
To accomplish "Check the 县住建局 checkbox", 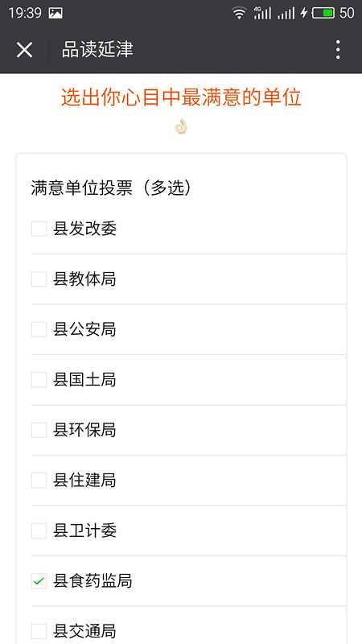I will pos(39,480).
